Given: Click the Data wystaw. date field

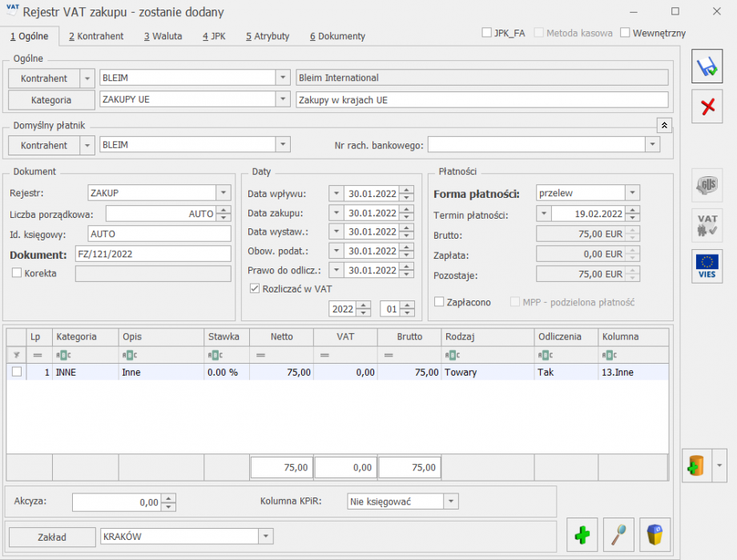Looking at the screenshot, I should tap(372, 232).
